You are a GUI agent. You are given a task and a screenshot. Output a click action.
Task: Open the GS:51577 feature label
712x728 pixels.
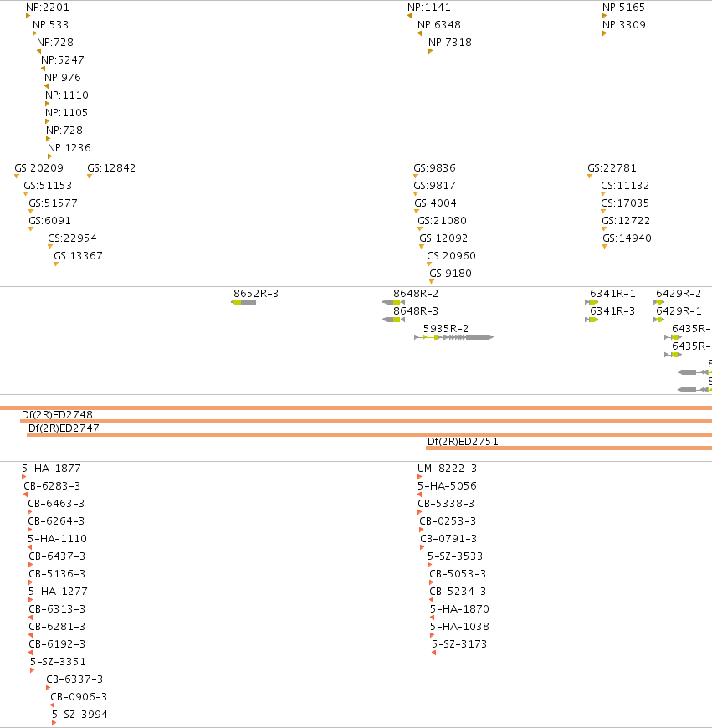point(53,203)
